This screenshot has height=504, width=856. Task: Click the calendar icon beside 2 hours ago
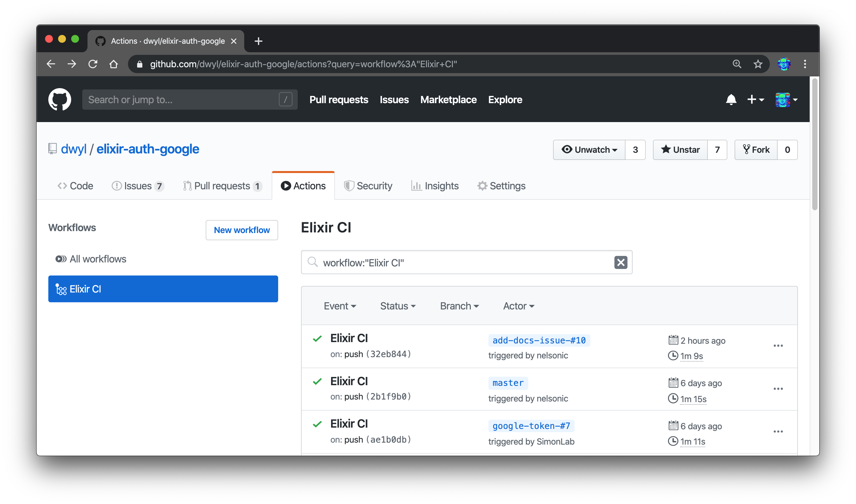click(x=673, y=340)
